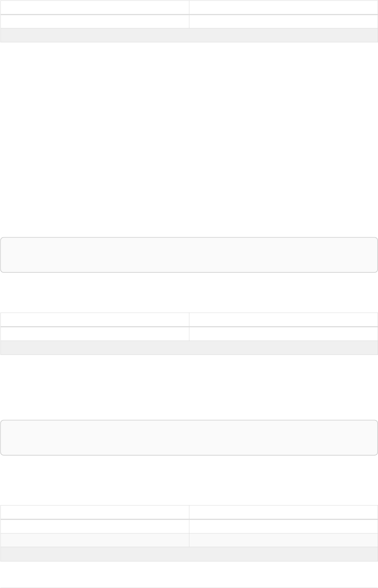Select the top table's right body cell
The width and height of the screenshot is (378, 588).
coord(283,22)
